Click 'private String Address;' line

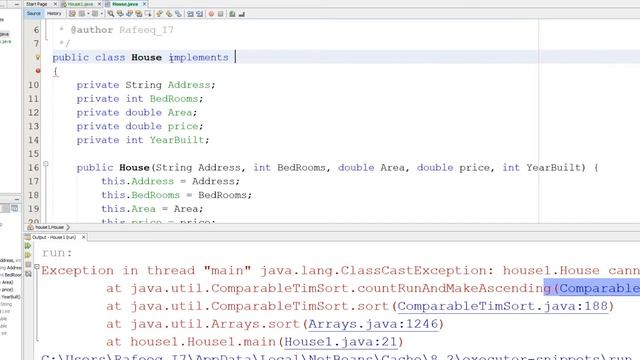coord(146,85)
